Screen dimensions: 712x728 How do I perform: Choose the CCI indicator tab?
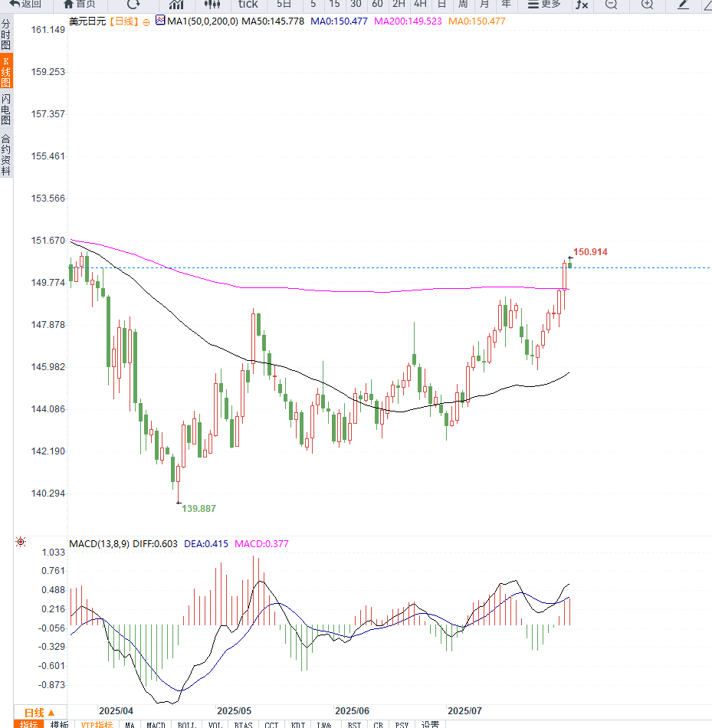pyautogui.click(x=271, y=724)
